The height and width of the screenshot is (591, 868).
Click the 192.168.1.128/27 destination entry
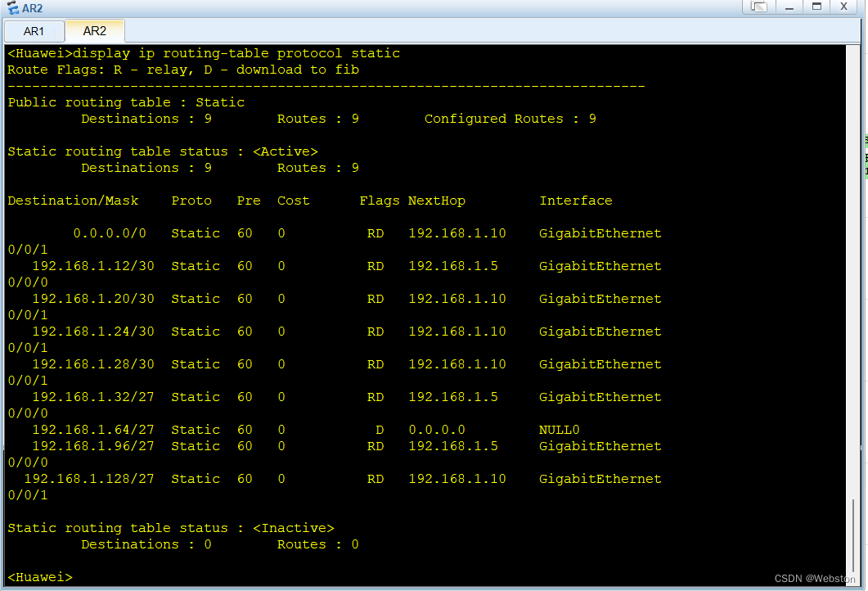point(89,479)
